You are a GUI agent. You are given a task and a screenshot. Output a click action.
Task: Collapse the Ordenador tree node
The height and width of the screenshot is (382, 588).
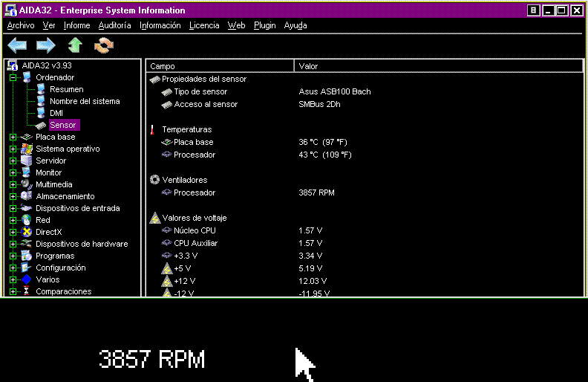coord(13,77)
